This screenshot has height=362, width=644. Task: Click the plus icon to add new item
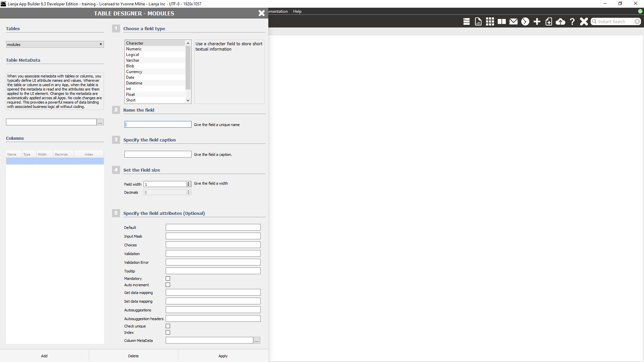pos(537,21)
